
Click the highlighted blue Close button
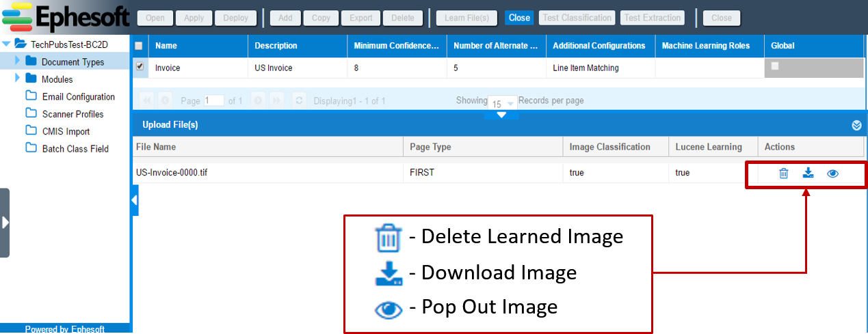pos(519,18)
